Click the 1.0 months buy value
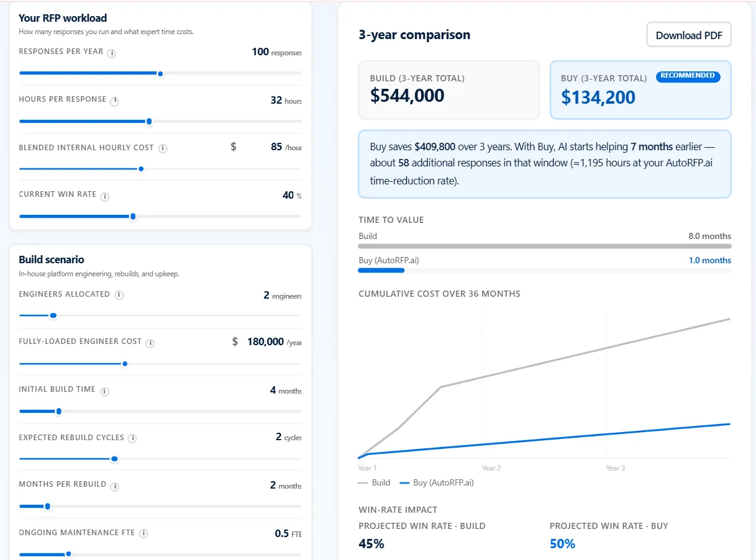This screenshot has height=560, width=756. [709, 260]
